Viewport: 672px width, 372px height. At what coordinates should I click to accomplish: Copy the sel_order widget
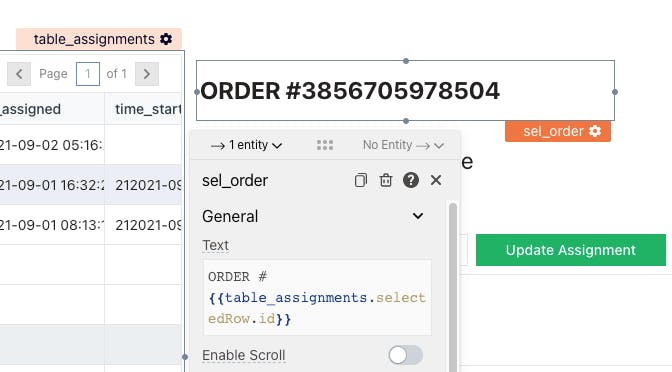[x=361, y=180]
